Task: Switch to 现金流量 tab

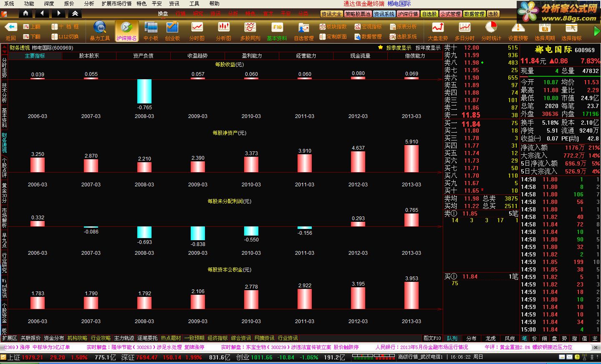Action: pos(360,56)
